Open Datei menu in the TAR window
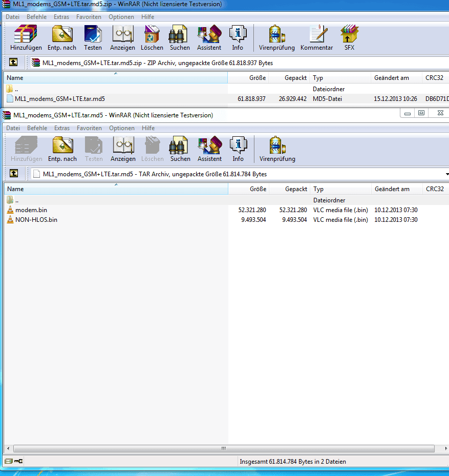 click(13, 128)
